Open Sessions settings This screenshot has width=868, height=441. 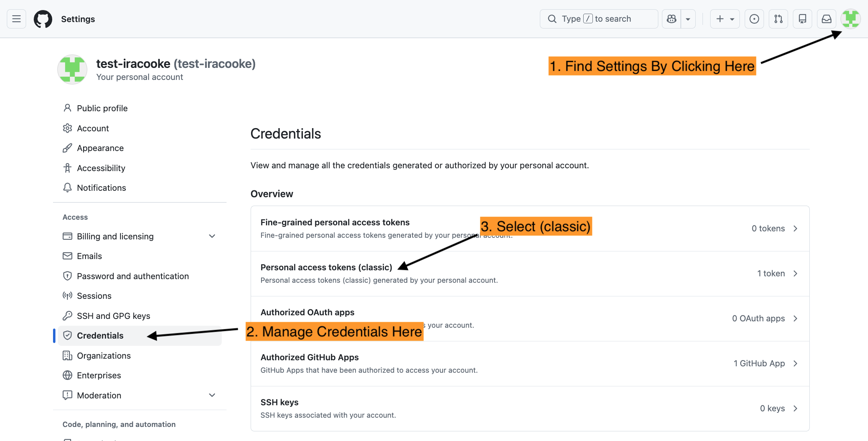[140, 296]
